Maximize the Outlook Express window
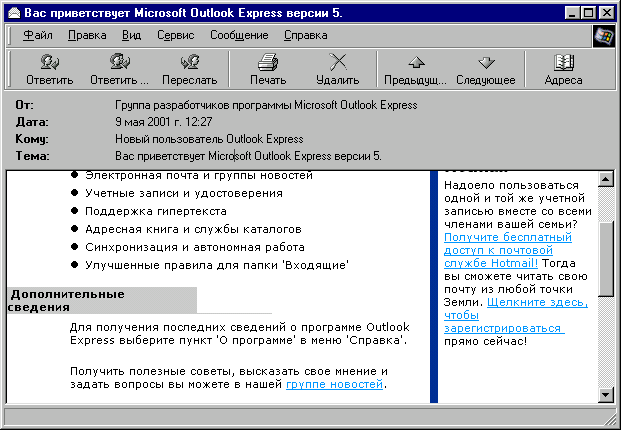The image size is (621, 430). coord(588,13)
